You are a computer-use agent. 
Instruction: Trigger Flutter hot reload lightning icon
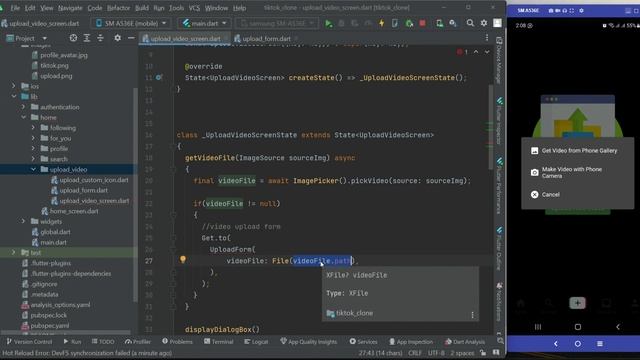382,23
